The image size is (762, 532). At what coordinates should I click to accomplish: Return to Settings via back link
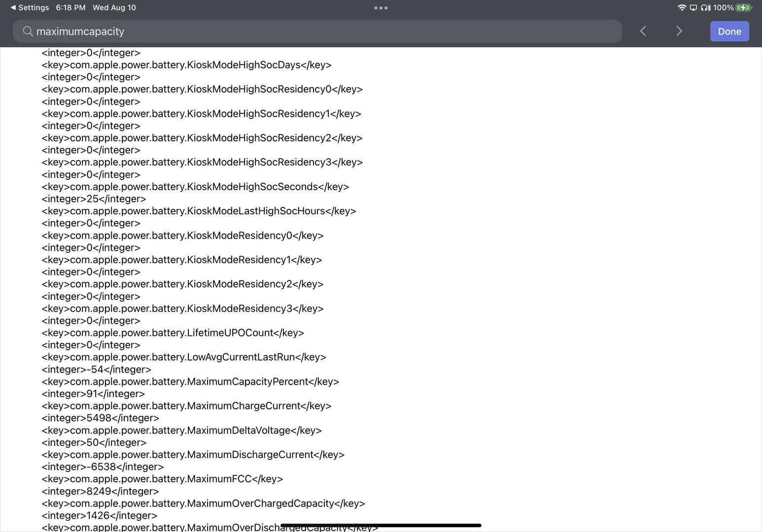pos(30,8)
